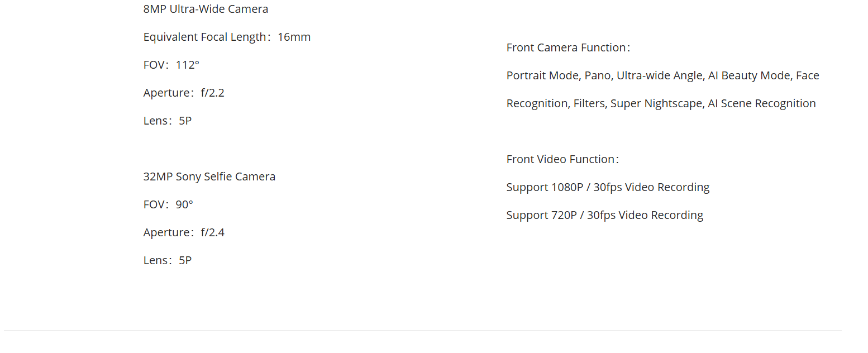Click the Front Camera Function label
Screen dimensions: 868x353
tap(568, 47)
